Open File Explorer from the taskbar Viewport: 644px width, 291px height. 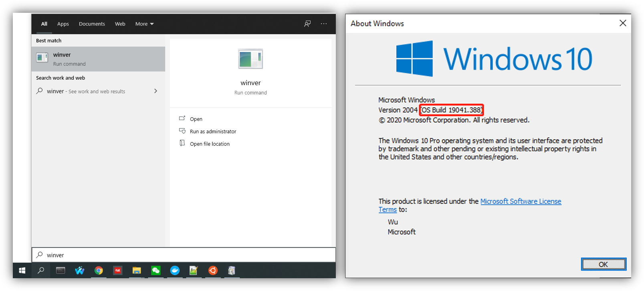click(x=137, y=271)
